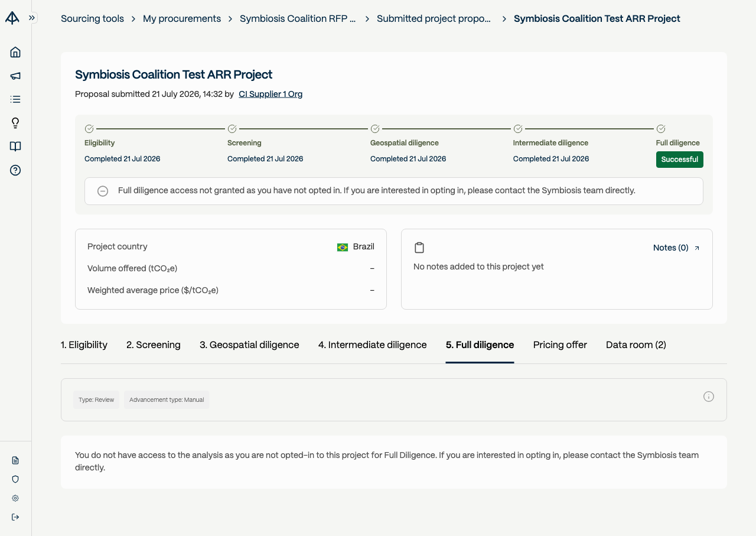
Task: Click the Geospatial diligence step label in tracker
Action: [x=405, y=143]
